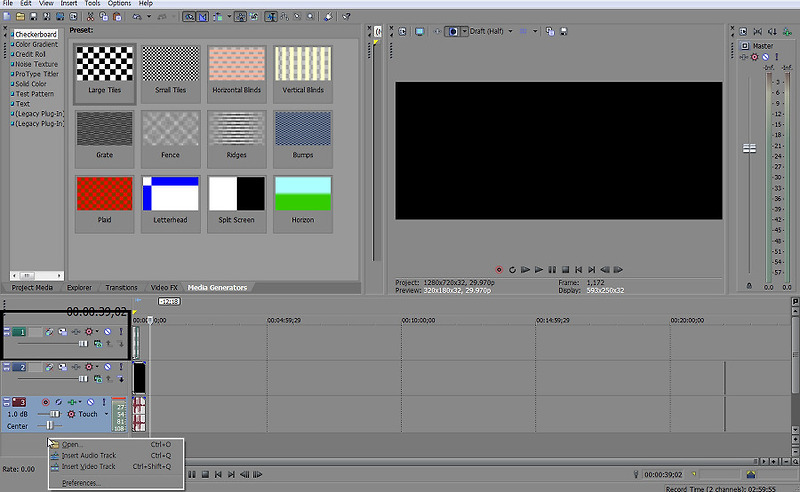This screenshot has width=800, height=492.
Task: Open the Auto Ripple mode dropdown arrow
Action: pos(229,17)
